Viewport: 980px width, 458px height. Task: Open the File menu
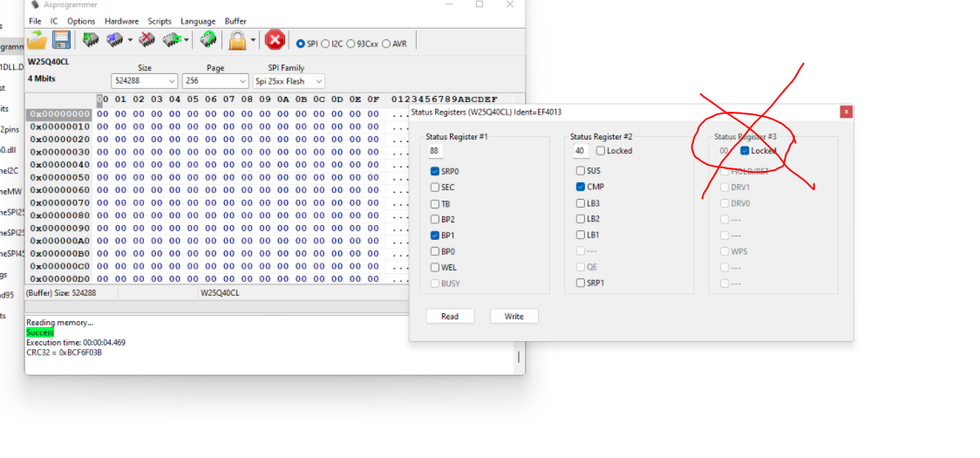35,21
